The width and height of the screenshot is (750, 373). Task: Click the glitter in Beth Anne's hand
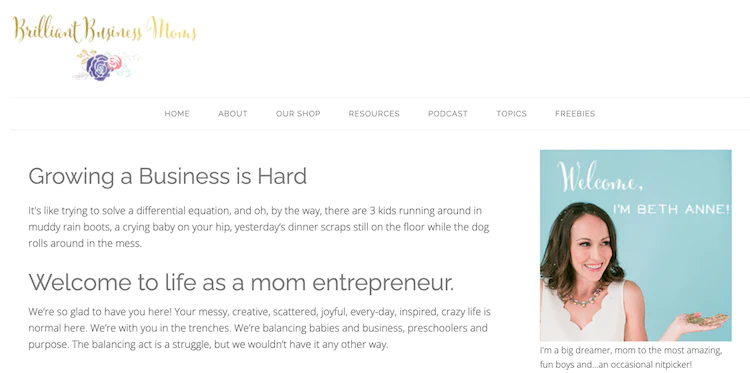[708, 319]
